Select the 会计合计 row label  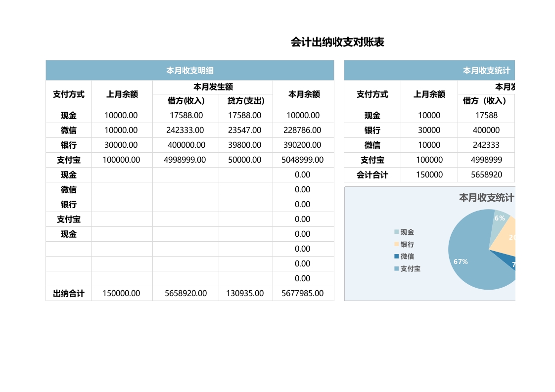click(x=372, y=174)
